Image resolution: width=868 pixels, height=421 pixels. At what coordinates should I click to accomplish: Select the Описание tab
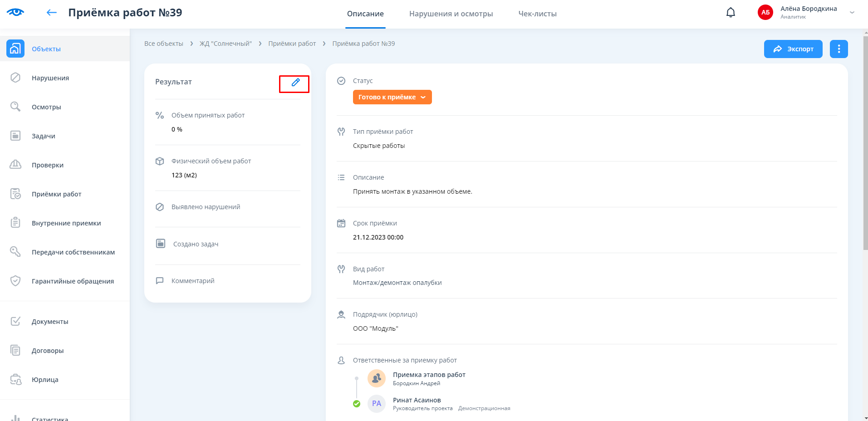[365, 14]
